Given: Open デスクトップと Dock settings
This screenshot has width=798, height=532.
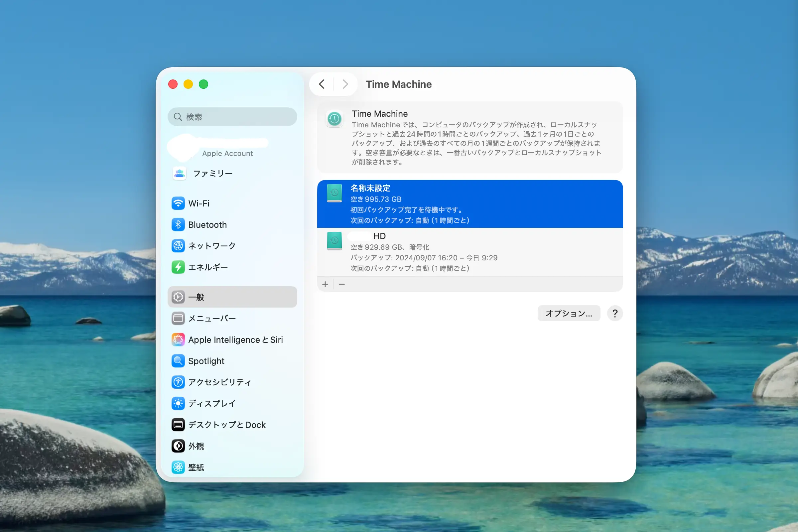Looking at the screenshot, I should 227,425.
